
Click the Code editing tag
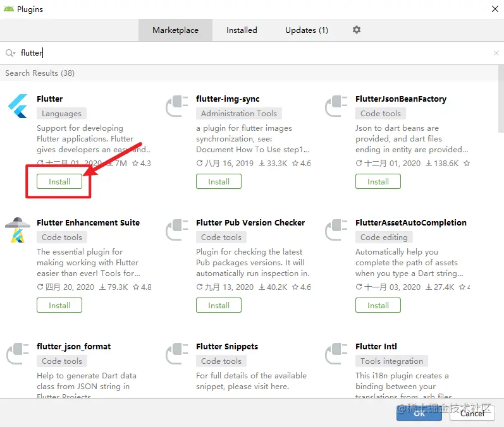[384, 238]
